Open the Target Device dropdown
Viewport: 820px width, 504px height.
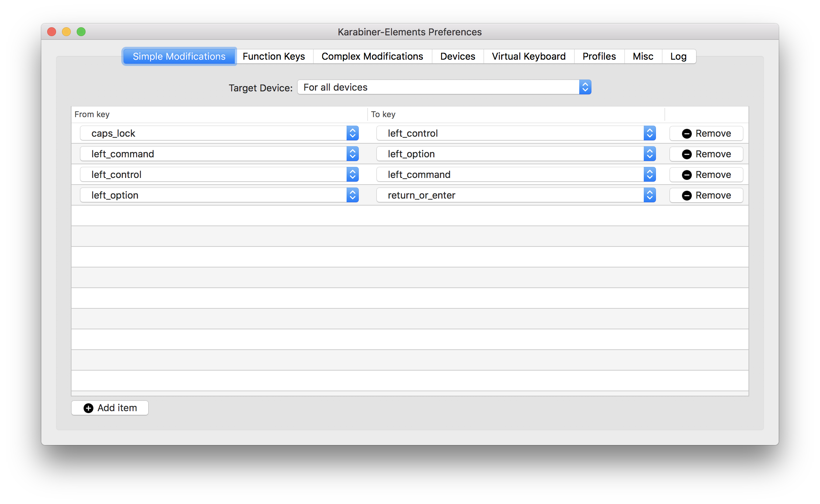(444, 87)
